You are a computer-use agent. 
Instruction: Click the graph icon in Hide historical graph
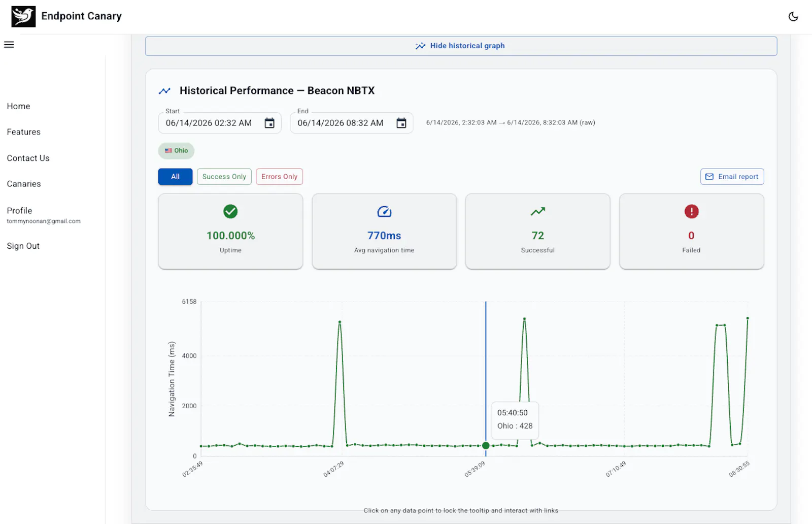(x=420, y=46)
